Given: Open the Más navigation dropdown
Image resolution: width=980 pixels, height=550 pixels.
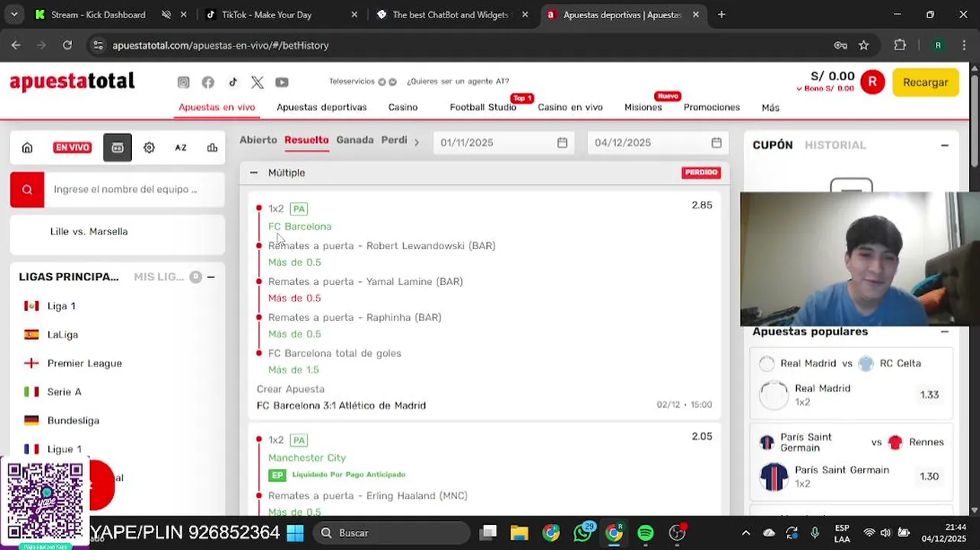Looking at the screenshot, I should pyautogui.click(x=770, y=108).
